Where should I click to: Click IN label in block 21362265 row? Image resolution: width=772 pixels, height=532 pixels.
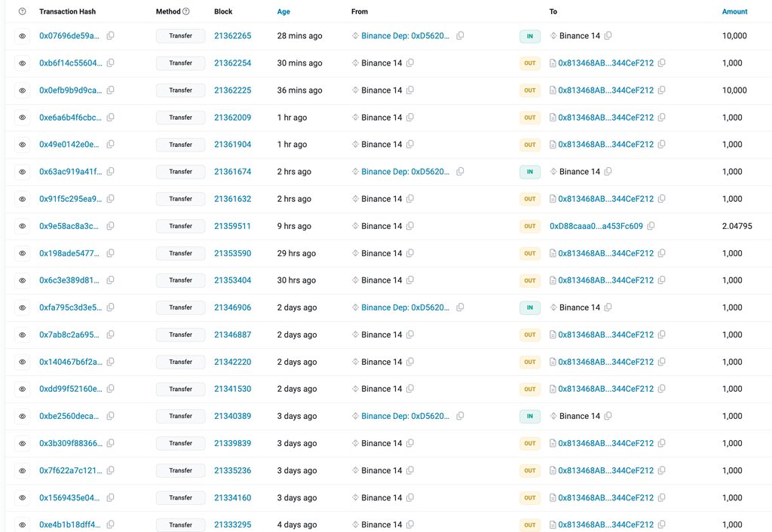click(530, 36)
